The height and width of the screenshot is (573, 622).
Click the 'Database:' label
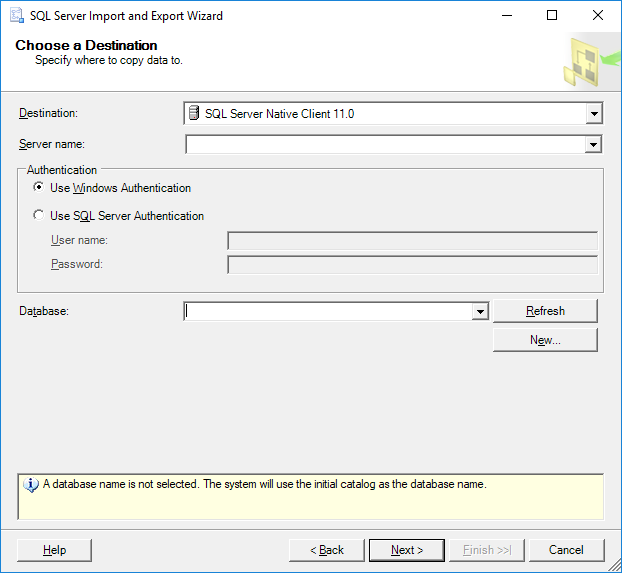44,311
